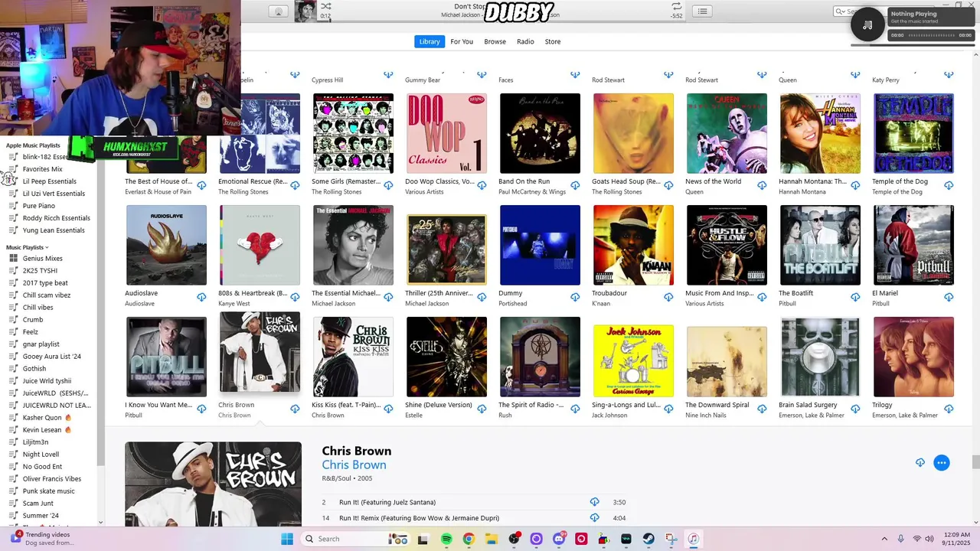The width and height of the screenshot is (980, 551).
Task: Toggle shuffle playback
Action: click(326, 6)
